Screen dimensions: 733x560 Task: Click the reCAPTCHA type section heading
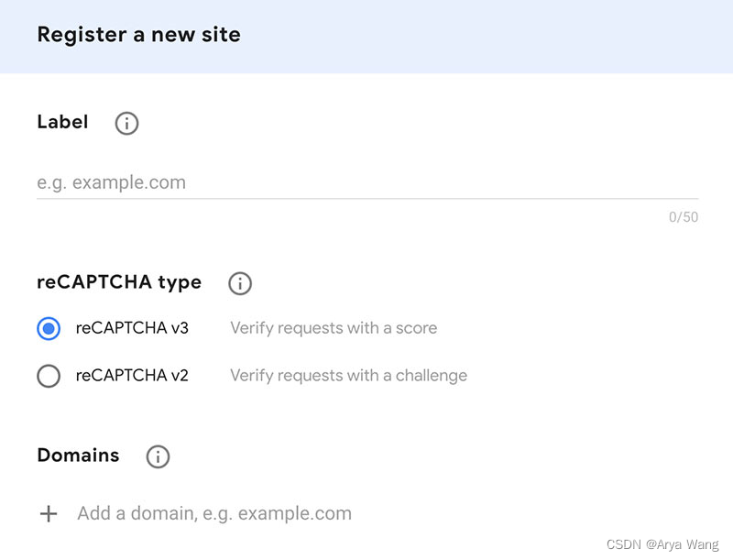click(119, 282)
